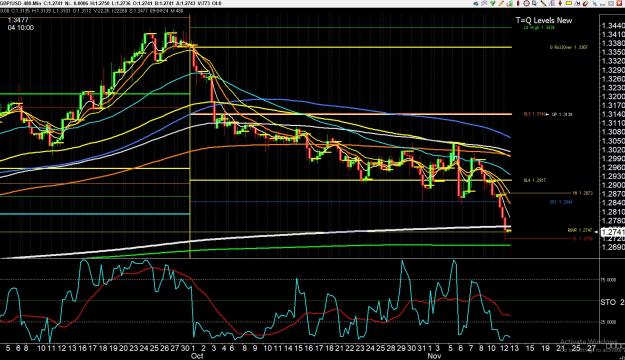Click the green LB High level label
625x360 pixels.
(x=539, y=28)
